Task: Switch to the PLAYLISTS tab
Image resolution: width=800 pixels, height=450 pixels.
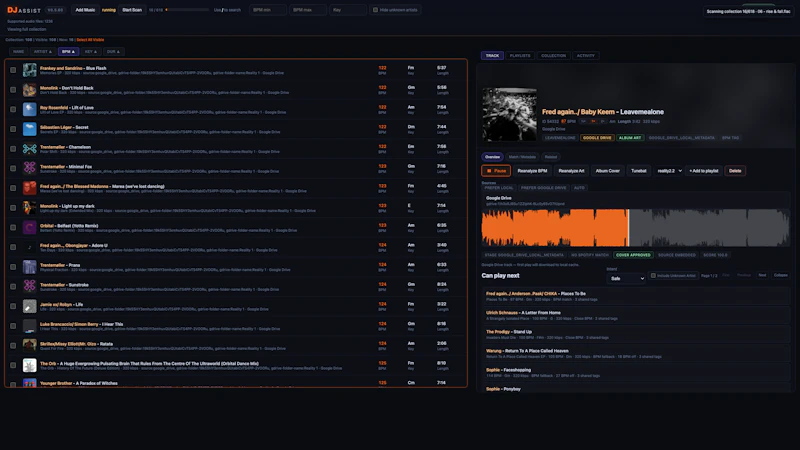Action: tap(520, 56)
